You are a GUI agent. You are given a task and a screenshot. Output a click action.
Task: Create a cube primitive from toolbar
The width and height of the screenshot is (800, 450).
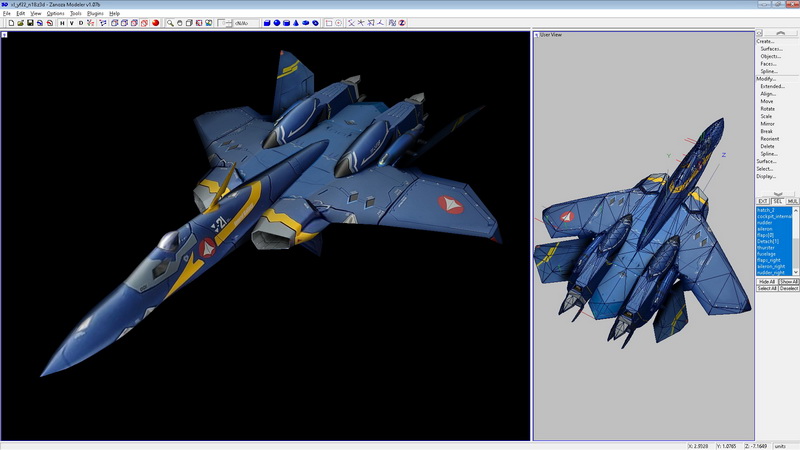point(268,22)
